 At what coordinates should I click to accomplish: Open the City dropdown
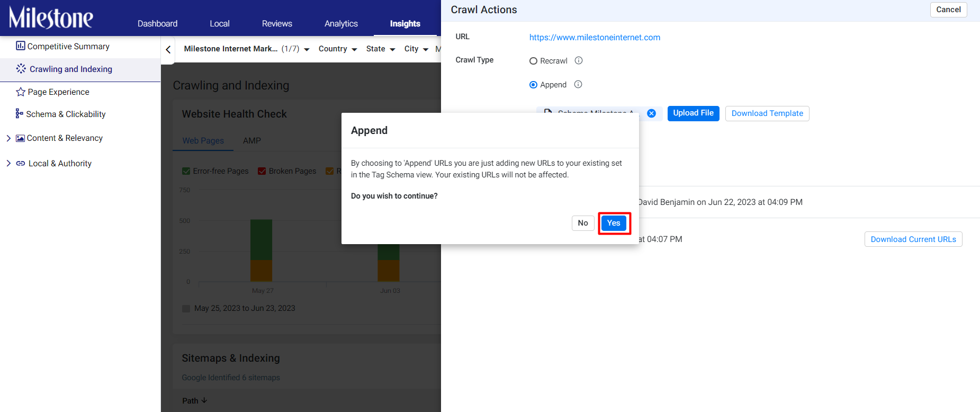[x=416, y=49]
